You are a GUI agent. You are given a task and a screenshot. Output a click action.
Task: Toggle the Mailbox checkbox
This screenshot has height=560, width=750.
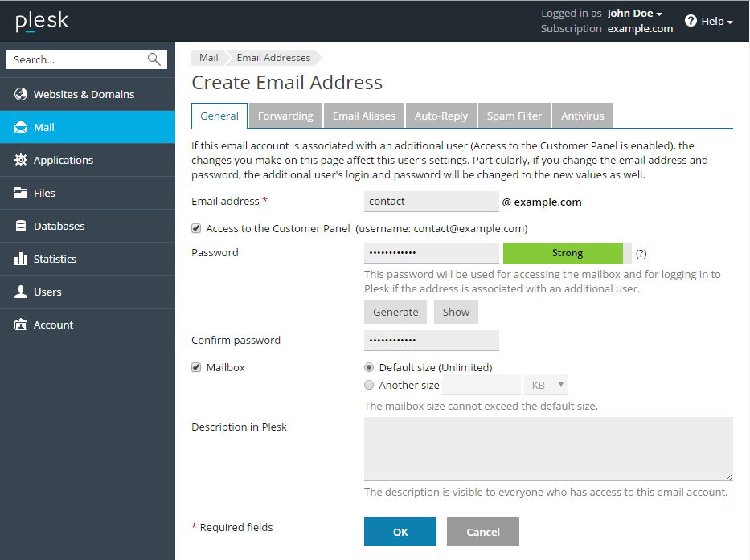tap(196, 367)
